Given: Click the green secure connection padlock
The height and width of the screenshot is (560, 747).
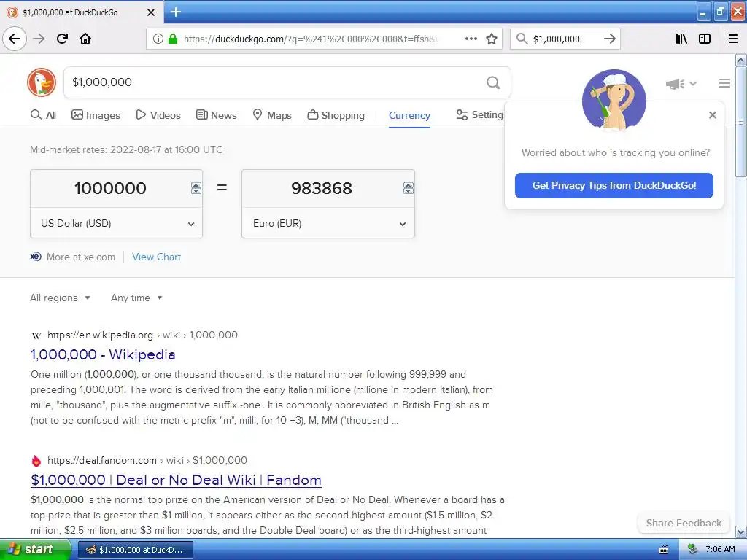Looking at the screenshot, I should 173,39.
